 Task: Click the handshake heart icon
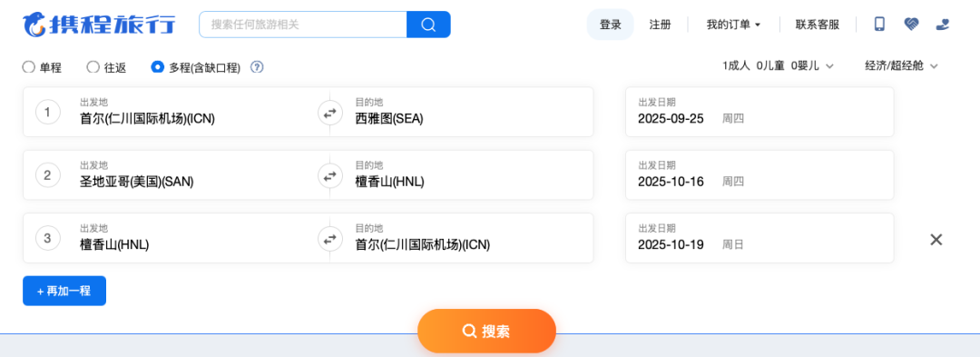911,25
